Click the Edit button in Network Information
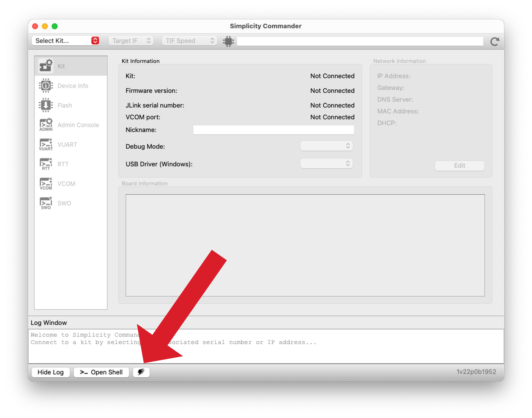 click(459, 166)
